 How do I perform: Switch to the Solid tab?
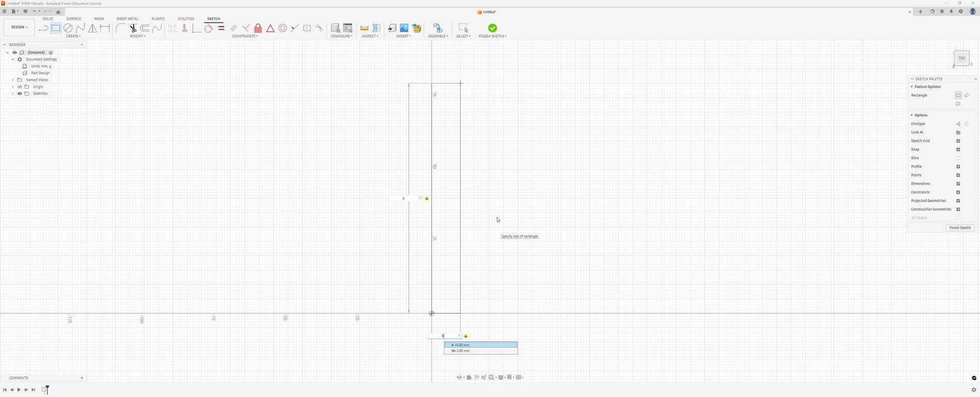[x=48, y=19]
